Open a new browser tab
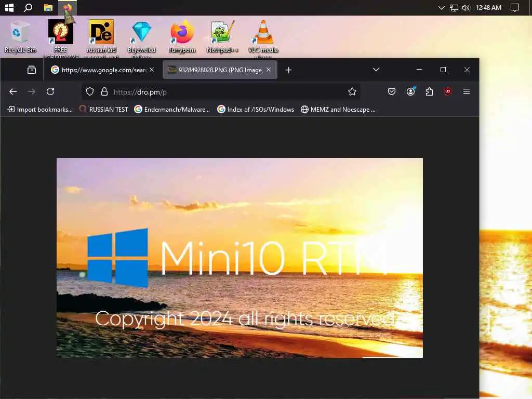Screen dimensions: 532x399 pos(288,70)
